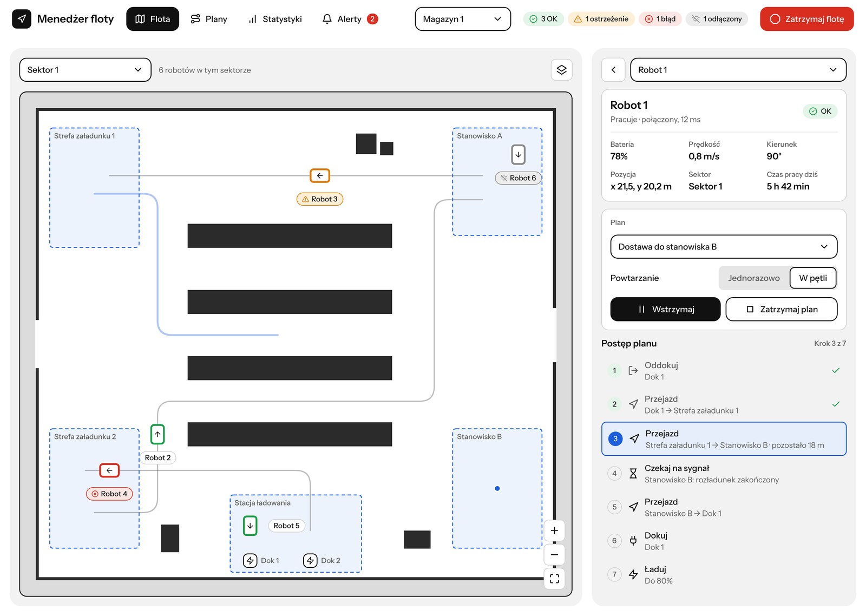Click the map layers icon button
The width and height of the screenshot is (866, 616).
(x=561, y=70)
